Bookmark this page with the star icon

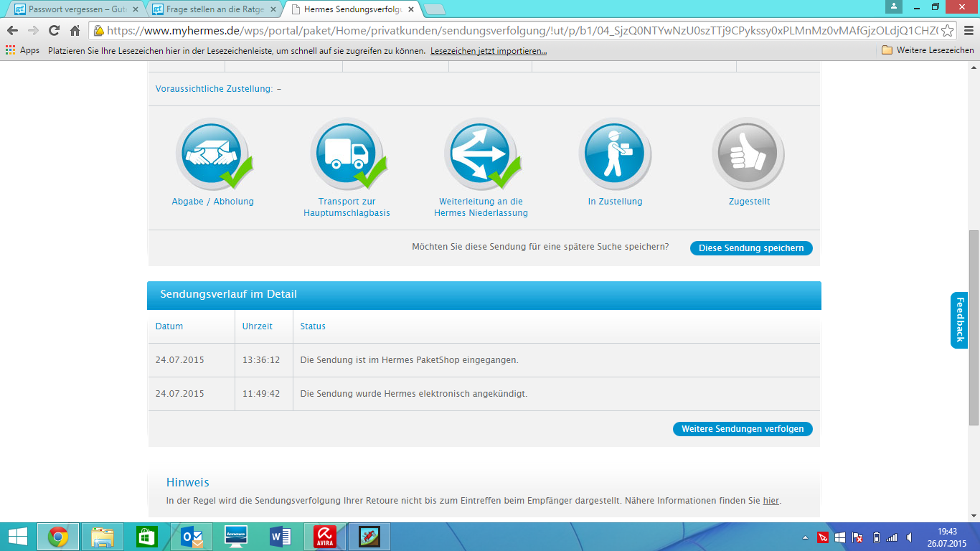[947, 31]
